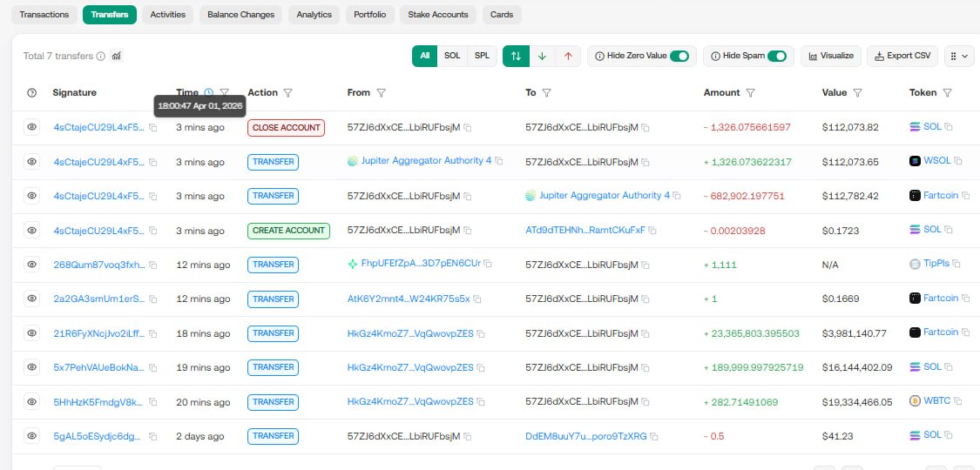980x470 pixels.
Task: Switch to the Stake Accounts tab
Action: 438,15
